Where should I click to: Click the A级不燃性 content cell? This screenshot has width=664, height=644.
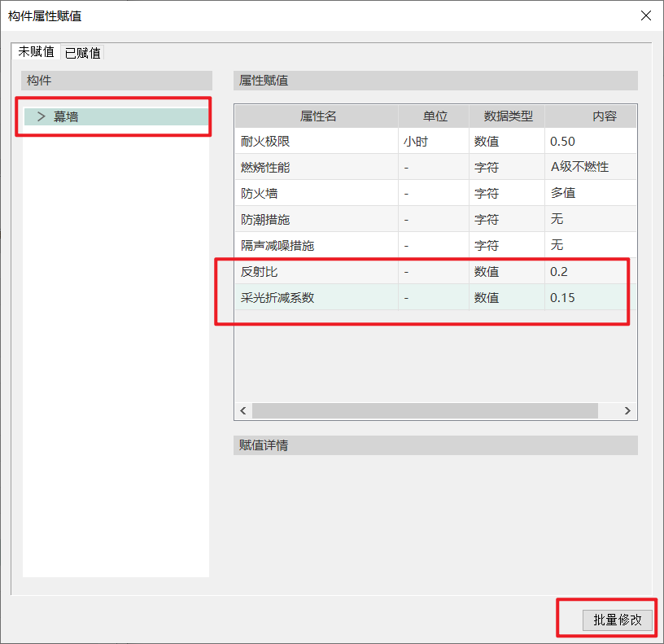pyautogui.click(x=590, y=167)
